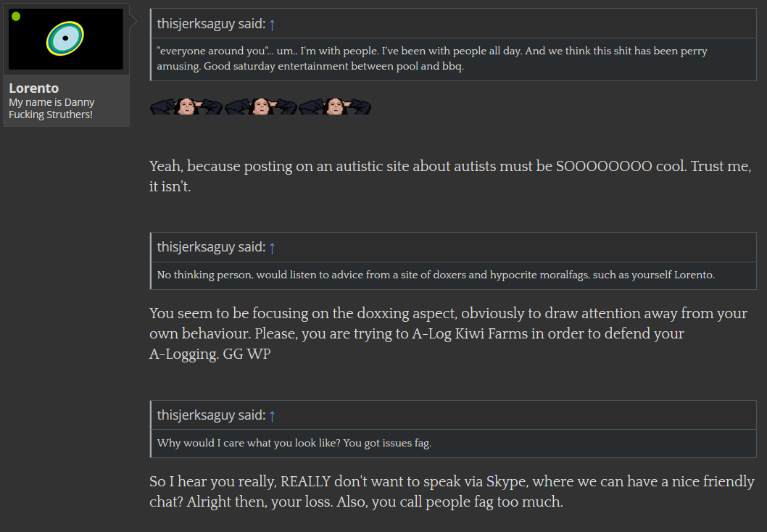Image resolution: width=767 pixels, height=532 pixels.
Task: Click user title 'My name is Danny'
Action: click(51, 108)
